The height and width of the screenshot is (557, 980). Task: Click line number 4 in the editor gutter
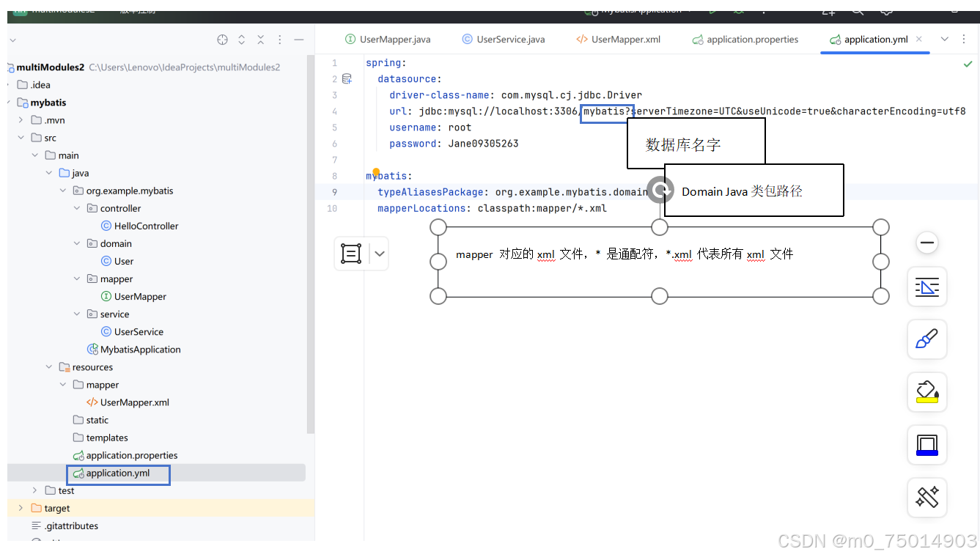pos(334,111)
